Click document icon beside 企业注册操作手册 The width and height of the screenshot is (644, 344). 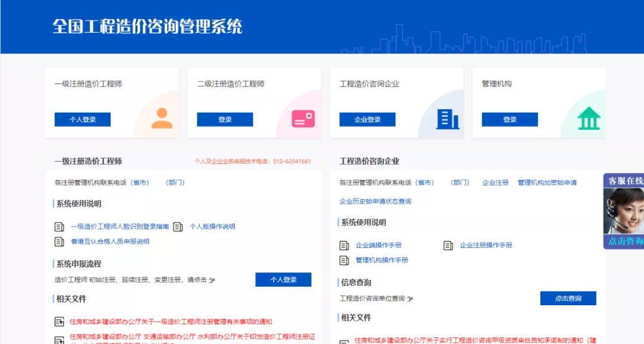pos(448,245)
